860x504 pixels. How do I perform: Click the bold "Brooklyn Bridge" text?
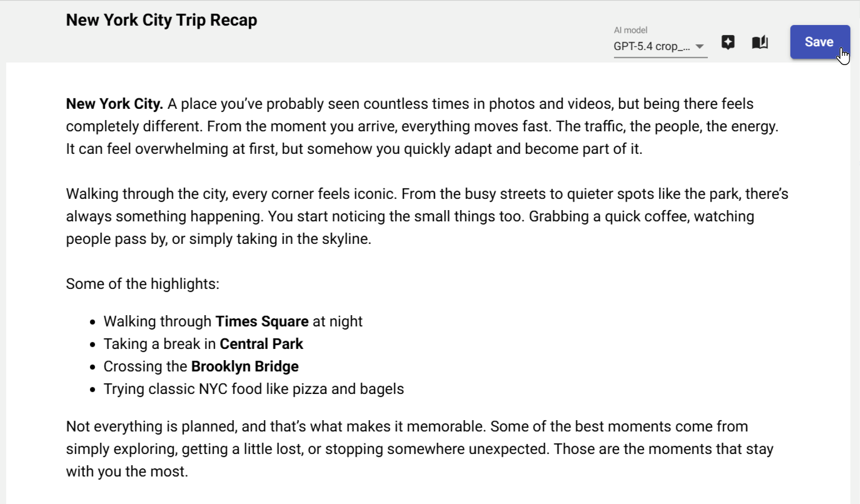[x=245, y=366]
